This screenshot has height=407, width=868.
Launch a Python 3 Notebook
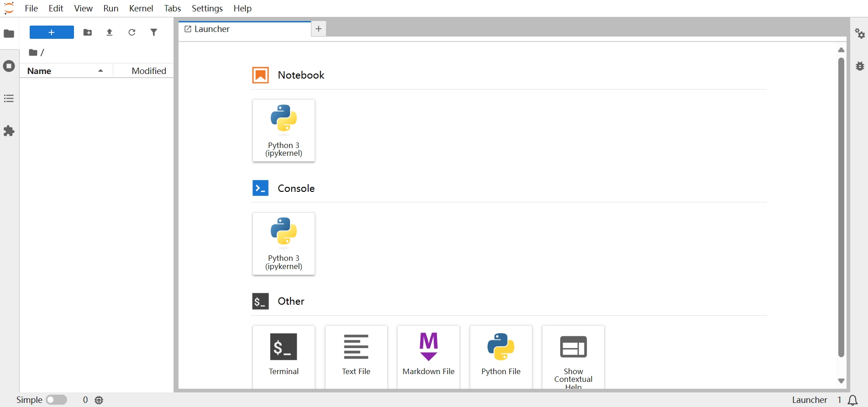[x=284, y=130]
